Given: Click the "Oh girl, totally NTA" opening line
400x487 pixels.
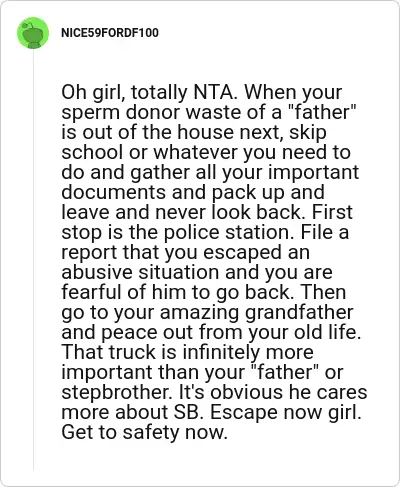Looking at the screenshot, I should click(149, 92).
